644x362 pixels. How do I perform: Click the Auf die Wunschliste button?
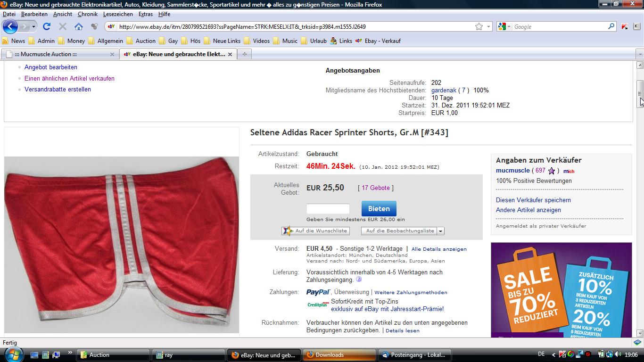point(315,231)
